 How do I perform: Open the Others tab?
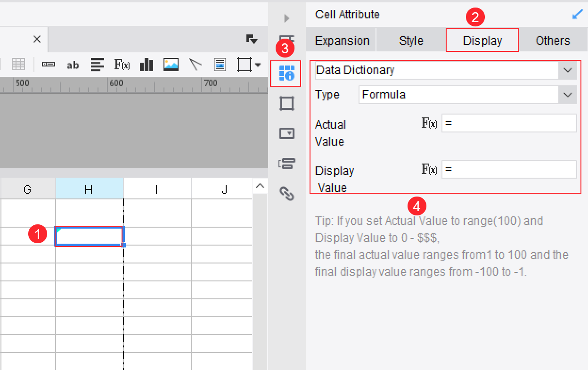553,40
